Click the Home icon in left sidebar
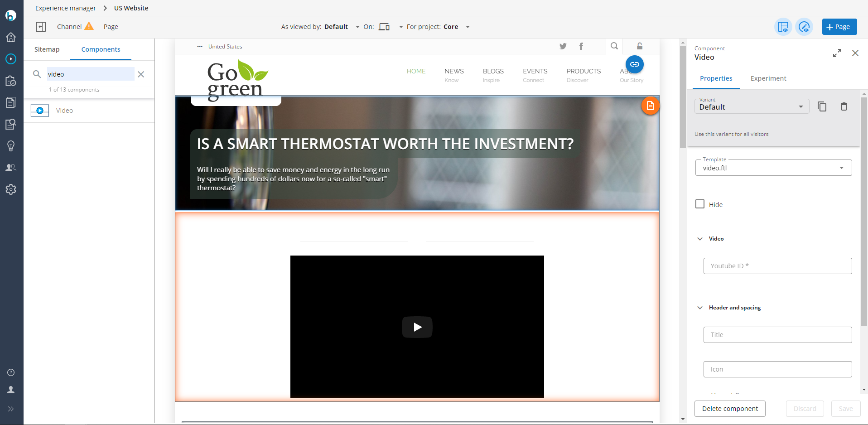Image resolution: width=868 pixels, height=425 pixels. coord(11,37)
